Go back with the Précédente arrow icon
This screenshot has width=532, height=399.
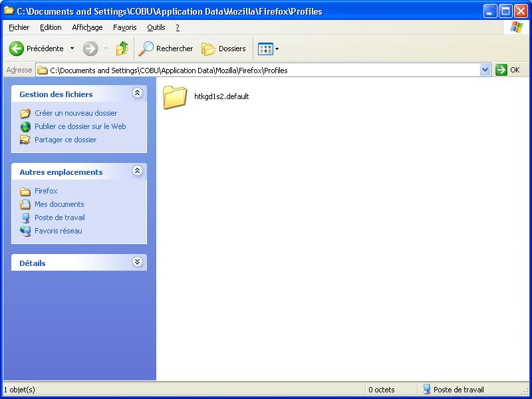(x=16, y=49)
